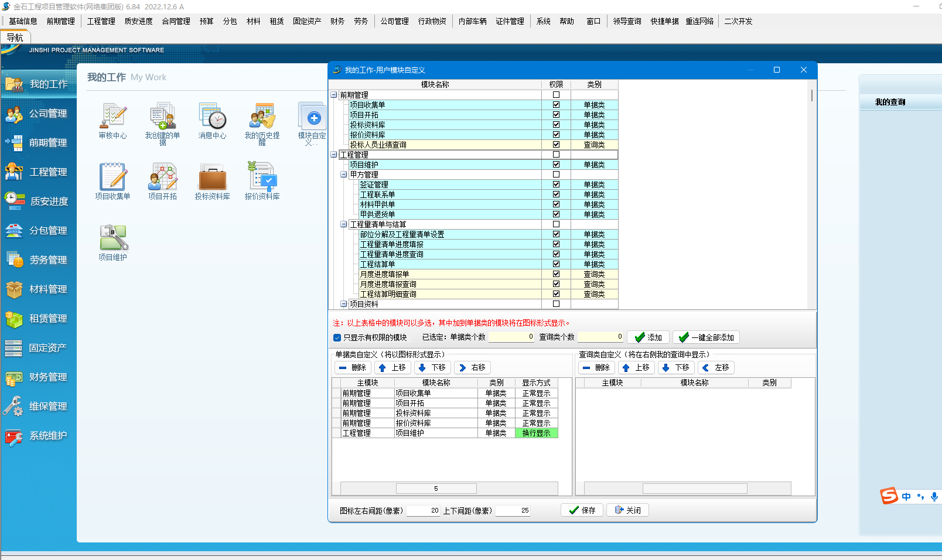Open the 审核中心 icon
Image resolution: width=942 pixels, height=560 pixels.
112,117
